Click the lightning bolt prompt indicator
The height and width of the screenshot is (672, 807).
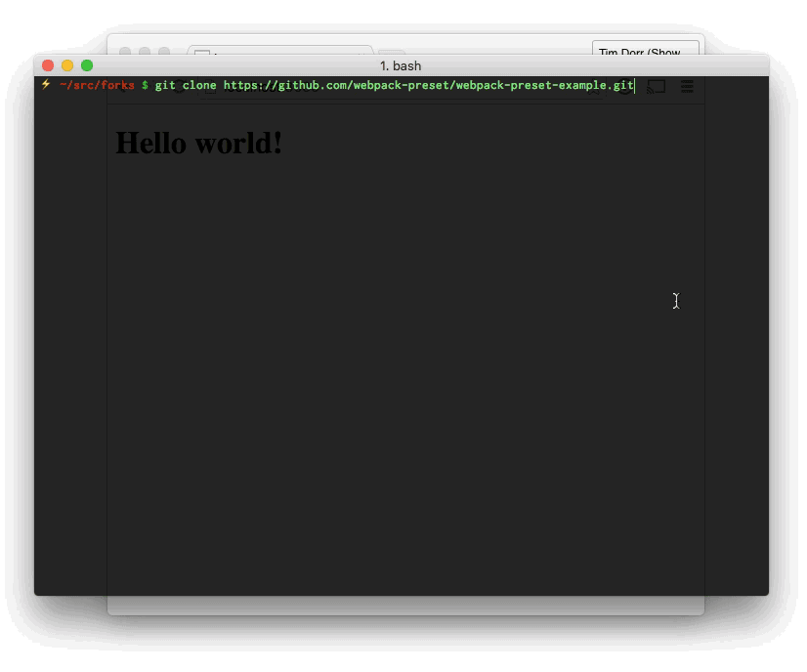click(44, 85)
